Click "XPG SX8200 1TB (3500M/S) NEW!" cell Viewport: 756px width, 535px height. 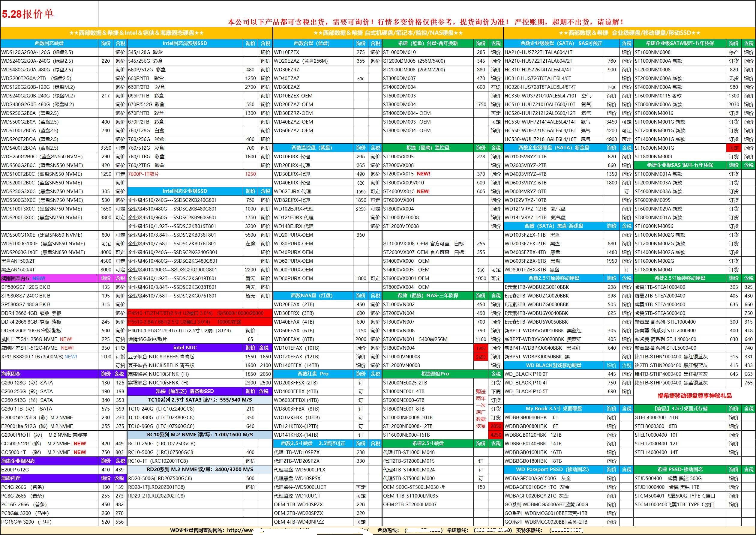click(49, 357)
